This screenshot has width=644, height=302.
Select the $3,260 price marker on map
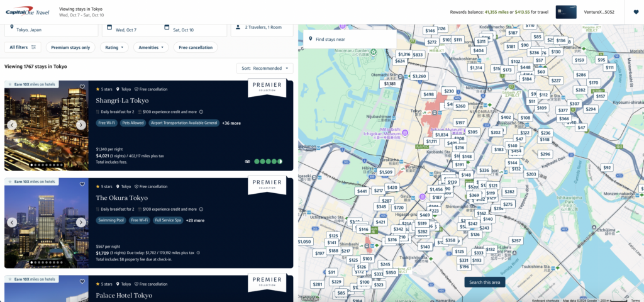point(418,76)
